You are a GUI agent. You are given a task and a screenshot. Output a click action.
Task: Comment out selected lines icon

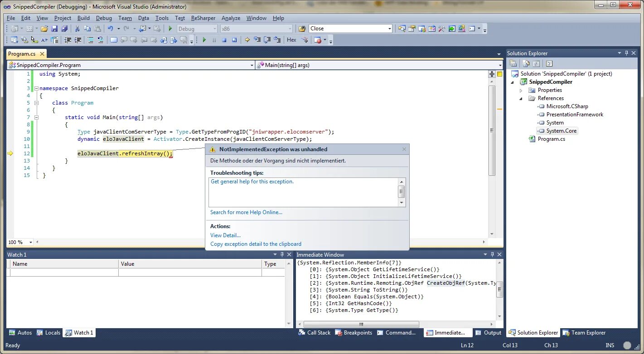(91, 40)
